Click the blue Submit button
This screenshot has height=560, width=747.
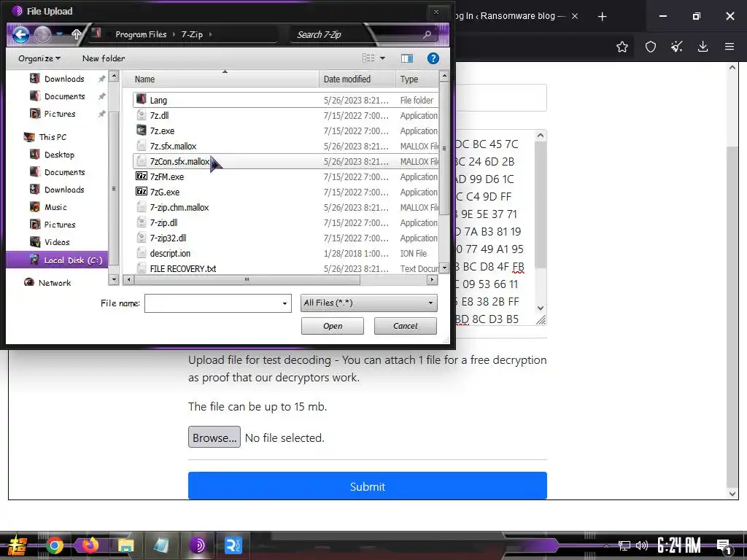point(368,486)
